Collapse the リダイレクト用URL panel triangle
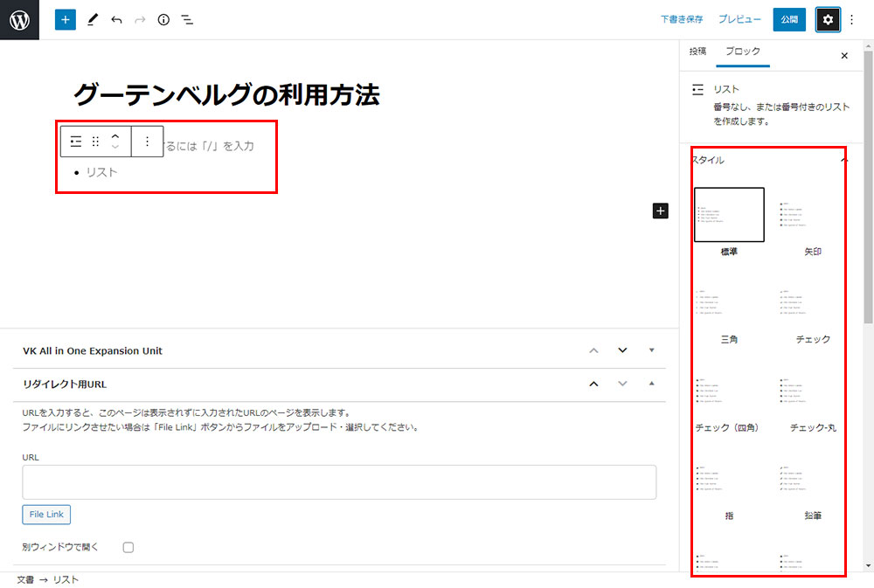Viewport: 874px width, 588px height. [651, 384]
